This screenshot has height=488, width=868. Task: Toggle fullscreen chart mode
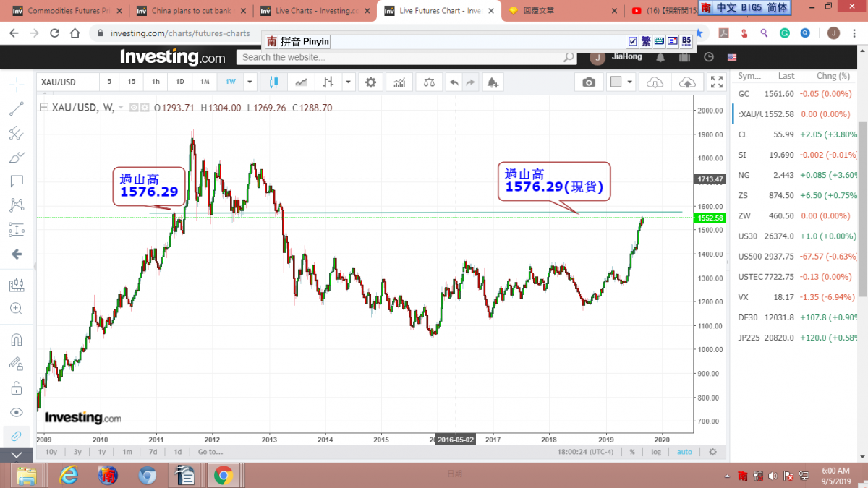(x=716, y=82)
